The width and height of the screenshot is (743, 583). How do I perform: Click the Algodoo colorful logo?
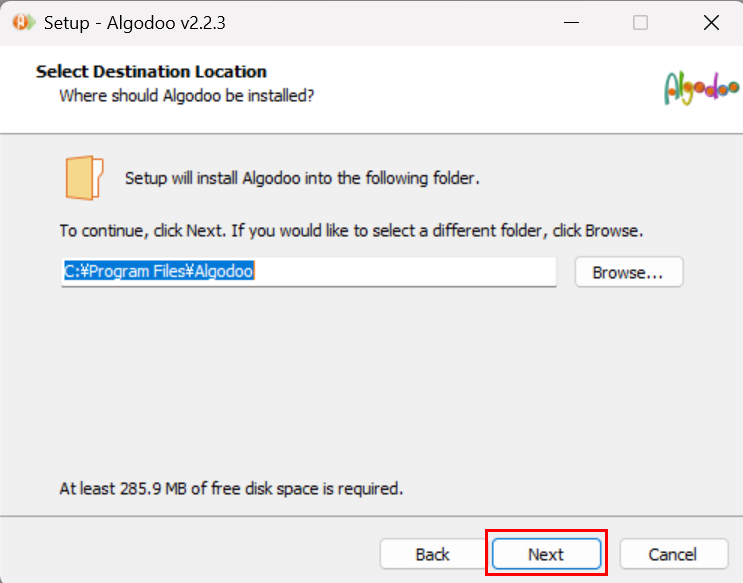tap(701, 88)
